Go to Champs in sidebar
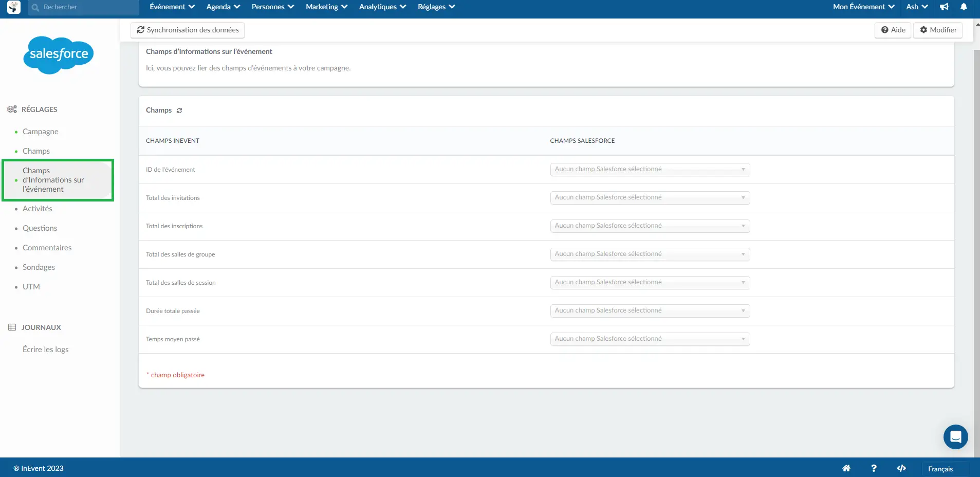Viewport: 980px width, 477px height. click(x=36, y=151)
